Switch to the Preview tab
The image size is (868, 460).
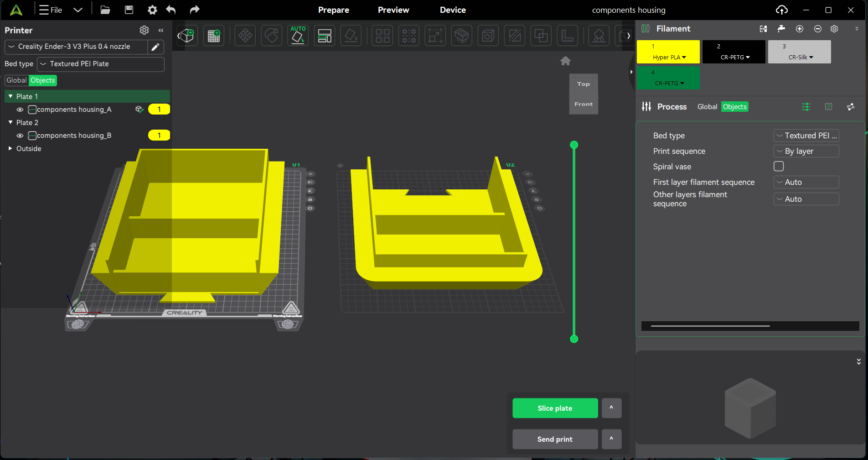pyautogui.click(x=393, y=10)
